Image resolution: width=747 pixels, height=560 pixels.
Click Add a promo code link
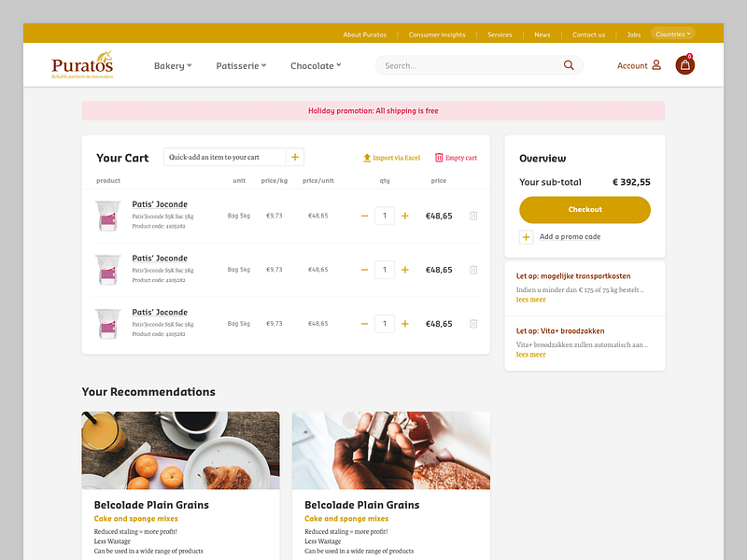pyautogui.click(x=570, y=237)
